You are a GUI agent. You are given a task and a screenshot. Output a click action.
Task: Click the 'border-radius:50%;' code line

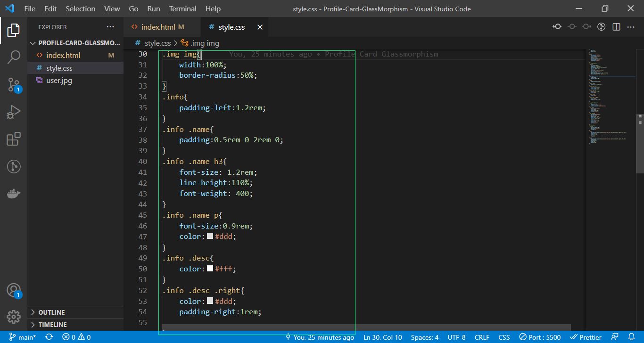218,75
